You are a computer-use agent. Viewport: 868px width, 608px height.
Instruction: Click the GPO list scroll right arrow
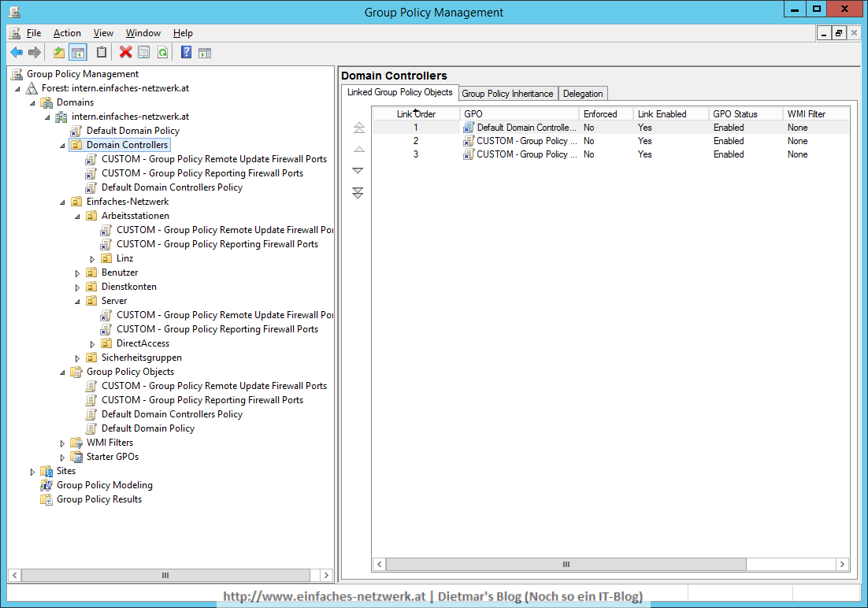click(x=842, y=564)
